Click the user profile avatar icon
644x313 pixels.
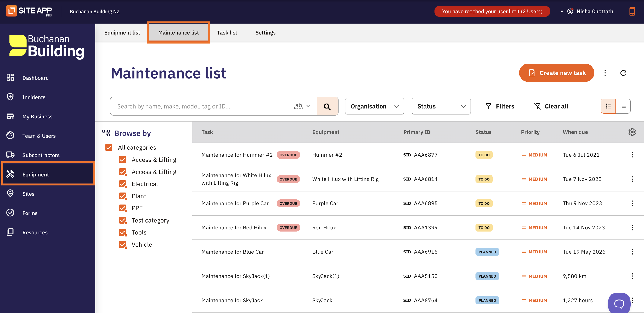click(570, 11)
